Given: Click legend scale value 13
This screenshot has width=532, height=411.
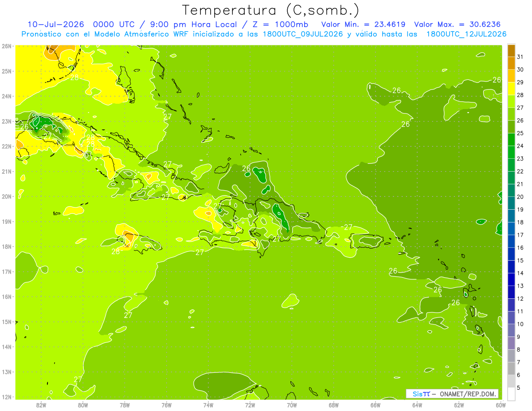Looking at the screenshot, I should pos(520,286).
